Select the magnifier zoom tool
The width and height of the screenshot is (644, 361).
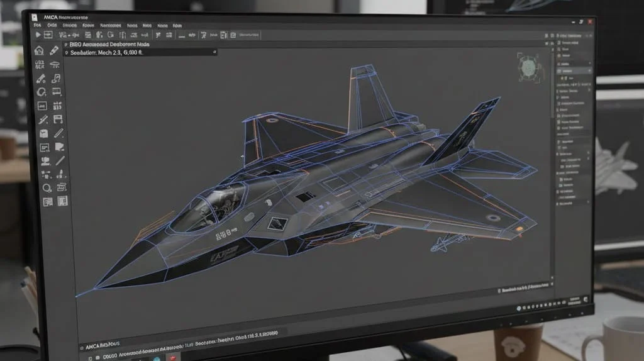click(47, 188)
